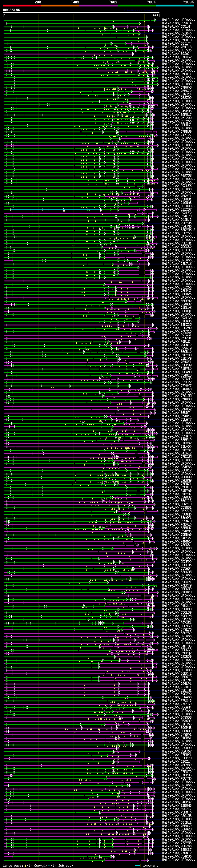197x868 pixels.
Task: Select hit UniRef100_Q63ZQ9
Action: pyautogui.click(x=177, y=98)
